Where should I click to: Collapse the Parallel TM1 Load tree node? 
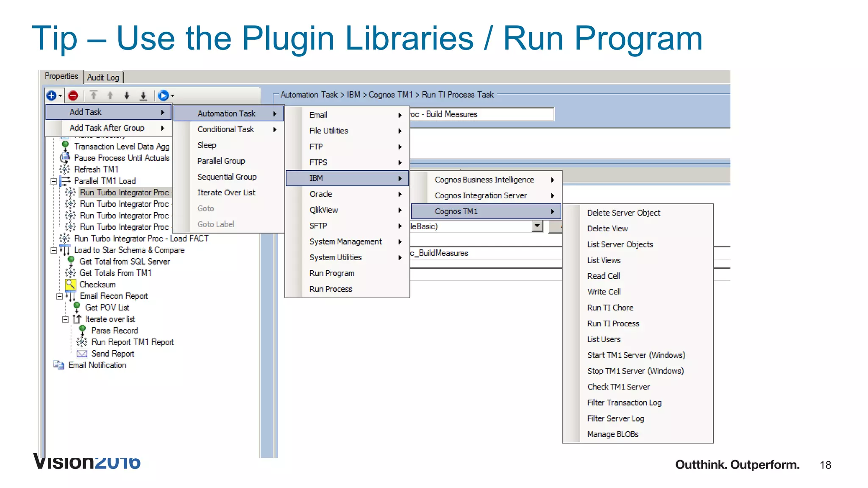[x=54, y=181]
